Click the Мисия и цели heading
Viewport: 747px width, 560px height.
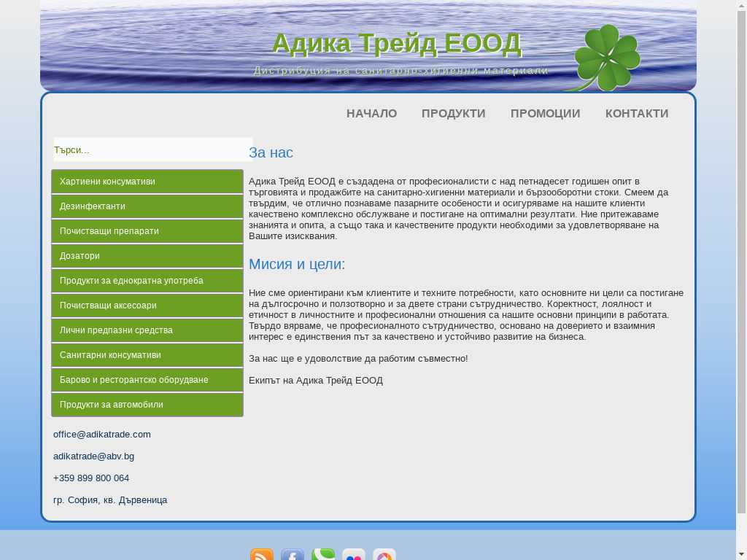[x=297, y=264]
